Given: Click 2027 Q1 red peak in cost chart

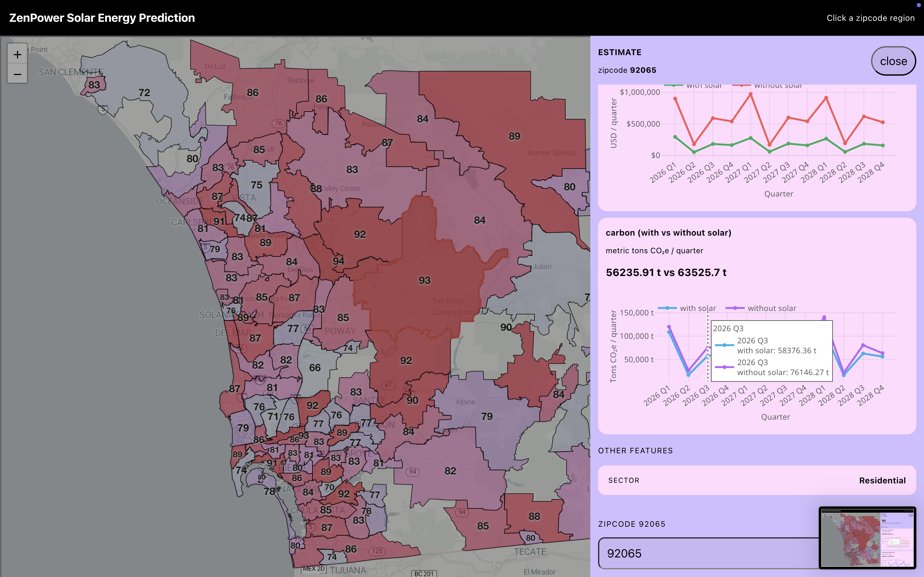Looking at the screenshot, I should point(751,94).
